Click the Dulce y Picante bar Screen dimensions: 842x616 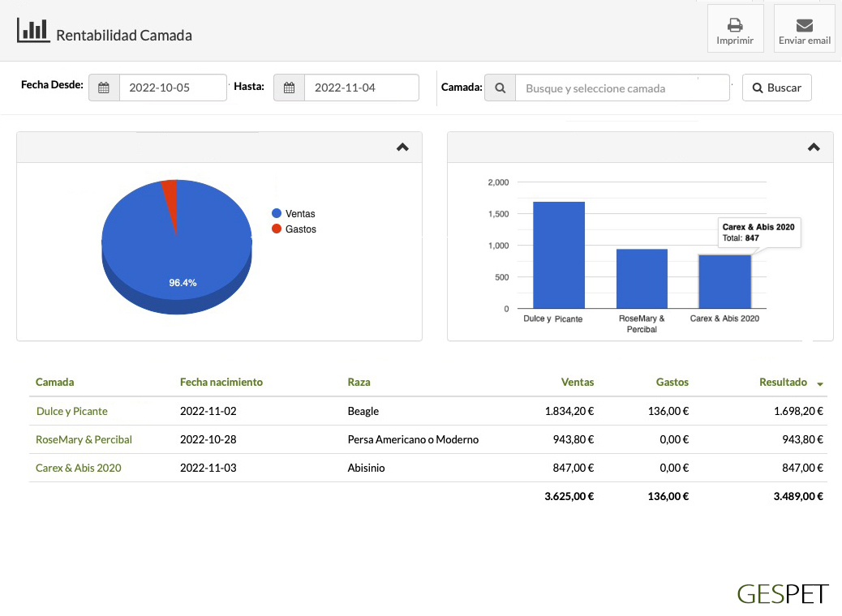558,255
